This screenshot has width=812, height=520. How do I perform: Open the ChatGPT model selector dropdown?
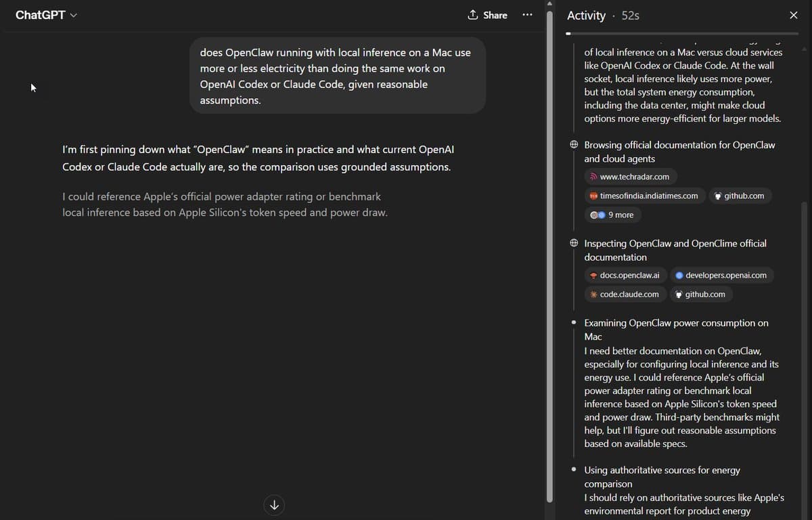46,15
